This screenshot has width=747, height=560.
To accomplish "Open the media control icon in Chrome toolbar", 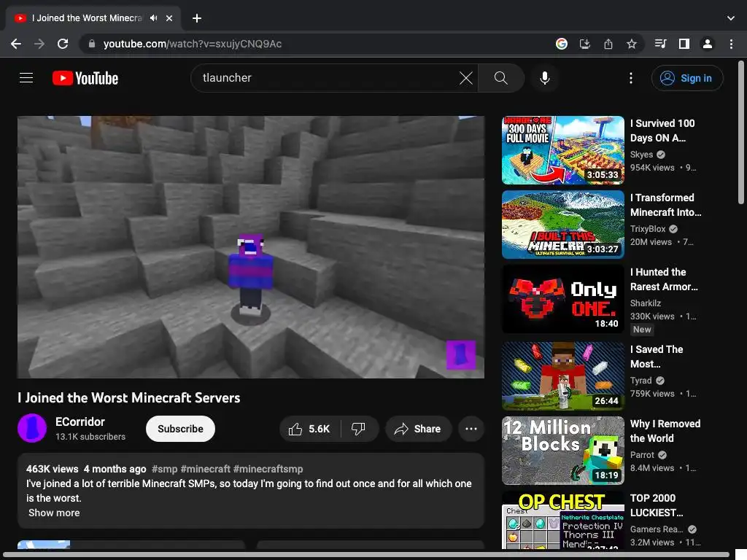I will coord(660,44).
